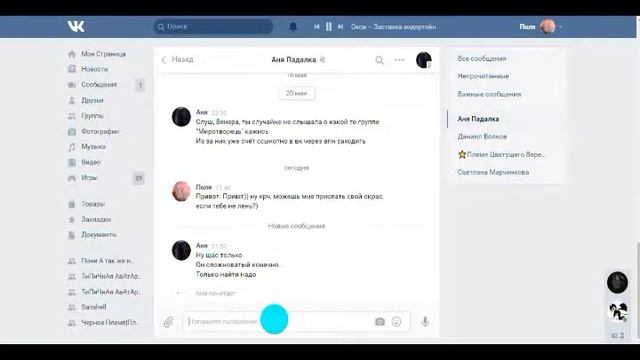
Task: Select Даниил Волков conversation
Action: click(482, 136)
